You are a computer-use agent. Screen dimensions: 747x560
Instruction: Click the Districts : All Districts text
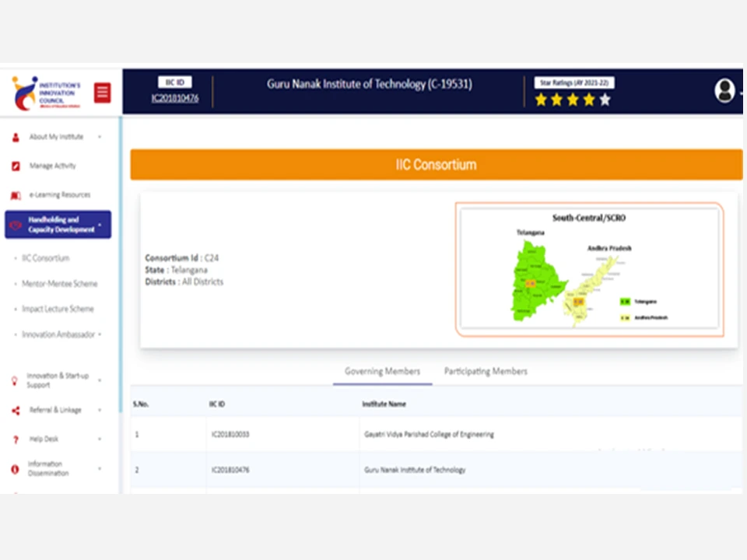[x=184, y=282]
